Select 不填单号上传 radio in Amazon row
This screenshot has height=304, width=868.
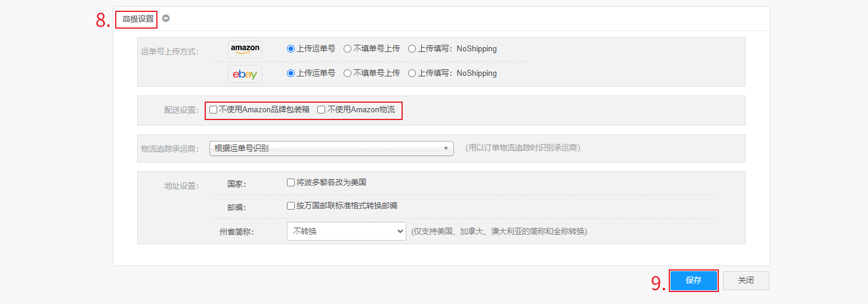pos(347,49)
